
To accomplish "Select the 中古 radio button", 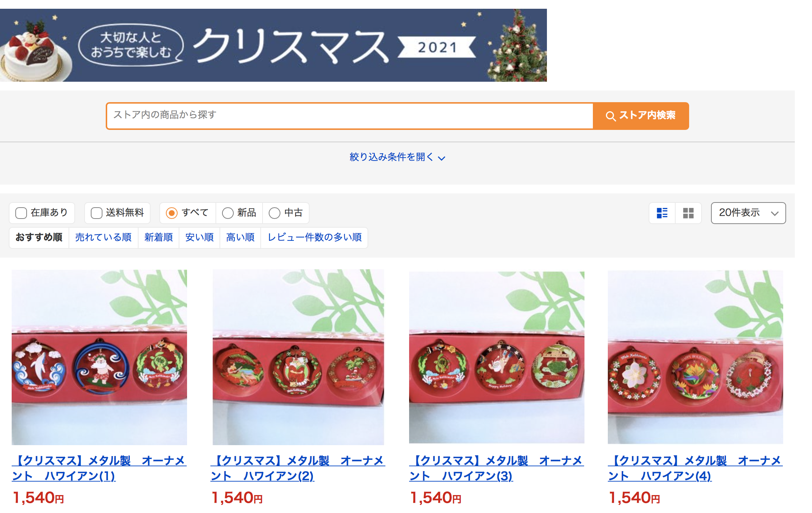I will (275, 213).
